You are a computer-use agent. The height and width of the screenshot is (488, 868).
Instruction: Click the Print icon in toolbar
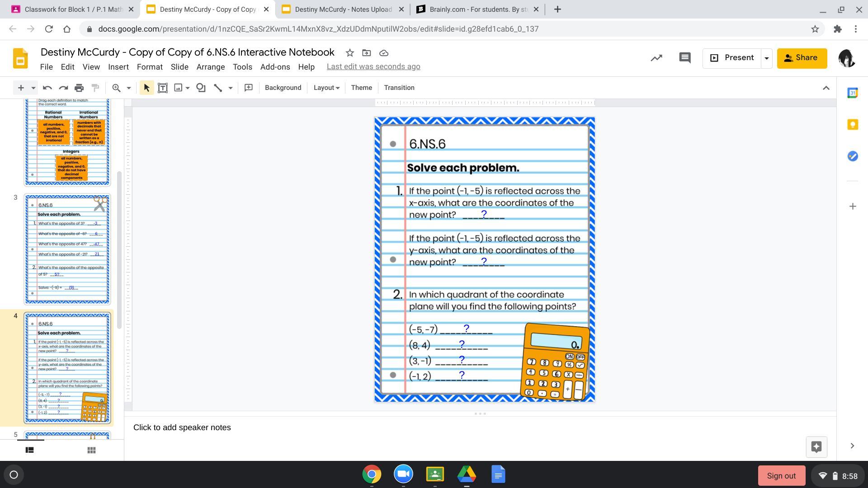[79, 88]
